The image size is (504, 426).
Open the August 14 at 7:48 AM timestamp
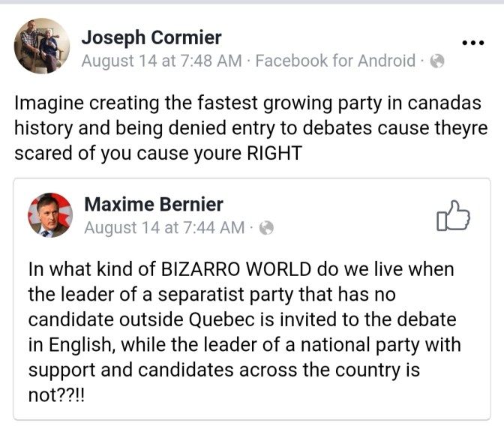tap(161, 61)
